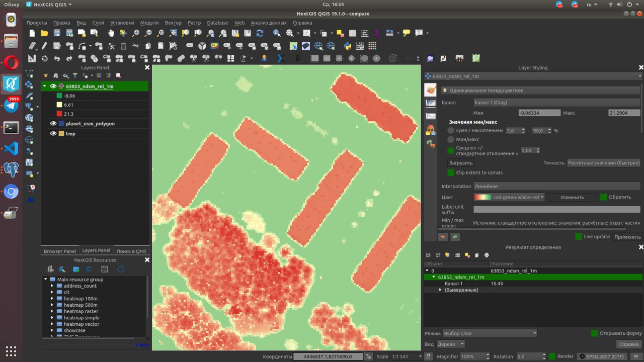
Task: Select the Мин/макс radio button
Action: pos(451,140)
